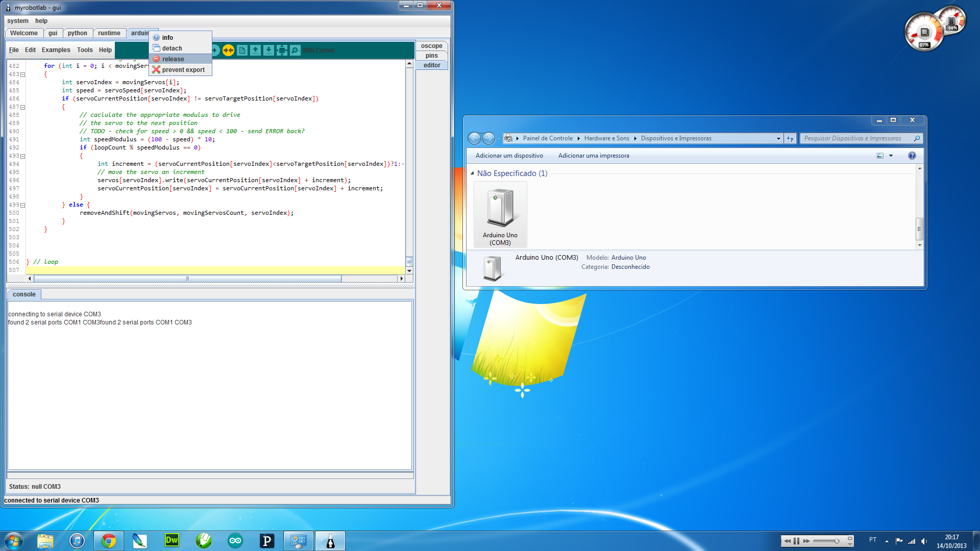The width and height of the screenshot is (980, 551).
Task: Select release from the popup menu
Action: click(x=180, y=59)
